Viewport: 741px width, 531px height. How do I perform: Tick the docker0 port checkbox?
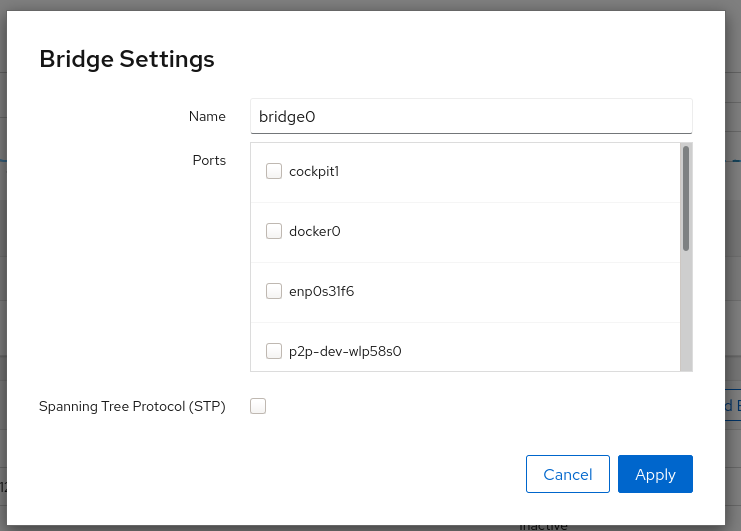click(x=274, y=231)
